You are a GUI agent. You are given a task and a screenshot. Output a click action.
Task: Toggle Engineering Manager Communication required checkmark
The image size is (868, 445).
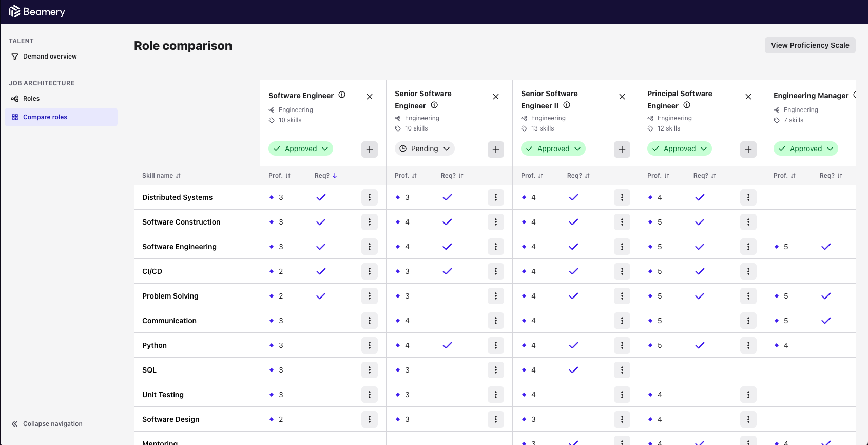point(825,321)
